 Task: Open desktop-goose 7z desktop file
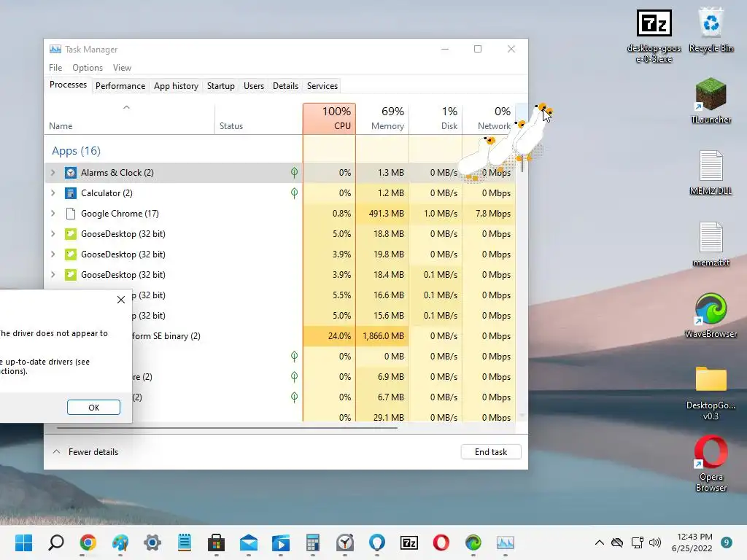[x=654, y=36]
